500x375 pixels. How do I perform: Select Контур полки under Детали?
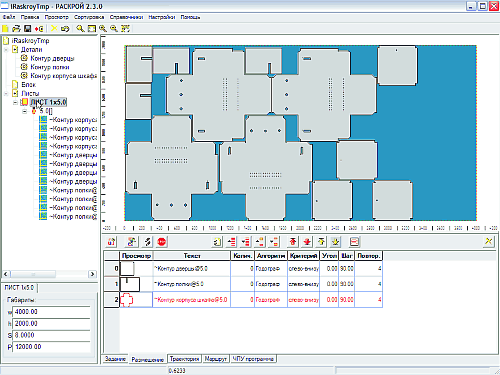[x=50, y=67]
